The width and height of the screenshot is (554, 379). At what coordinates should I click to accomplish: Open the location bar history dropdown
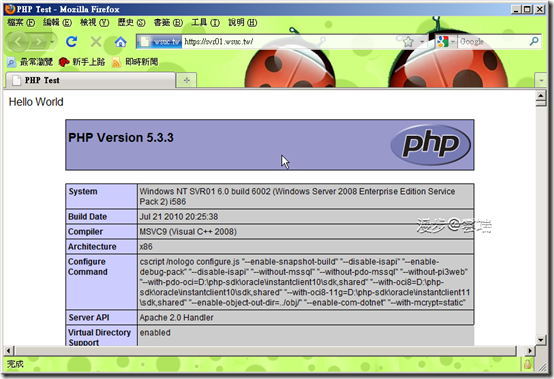(422, 42)
